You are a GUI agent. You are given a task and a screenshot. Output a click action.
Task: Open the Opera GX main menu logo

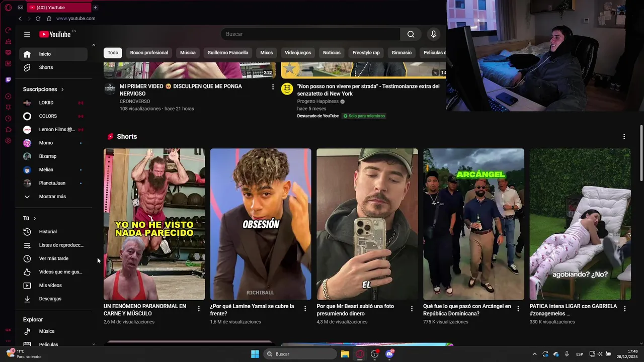click(x=8, y=8)
